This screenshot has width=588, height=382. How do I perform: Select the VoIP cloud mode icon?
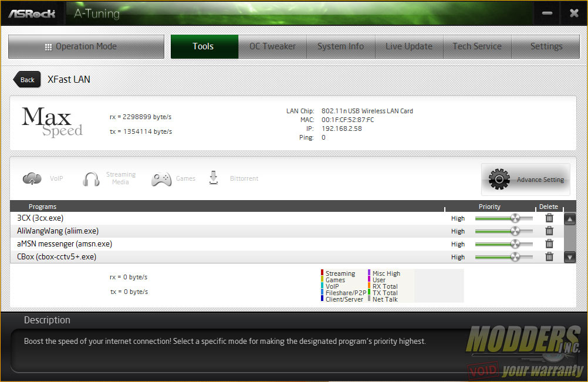click(x=32, y=178)
